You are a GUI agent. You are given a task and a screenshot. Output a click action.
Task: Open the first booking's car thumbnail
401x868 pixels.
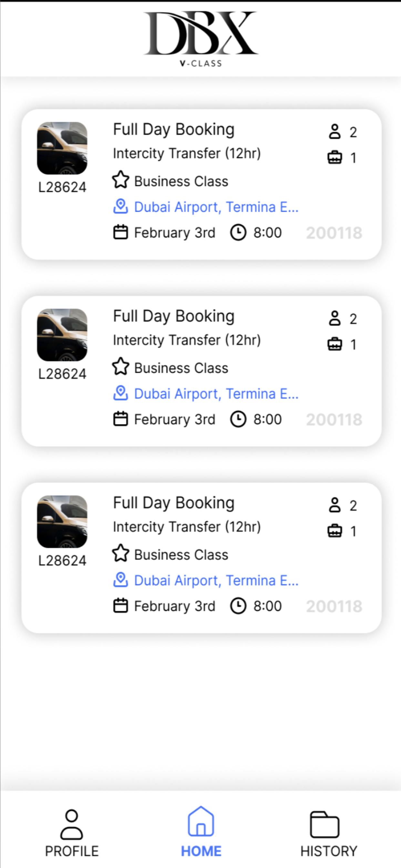pos(62,148)
